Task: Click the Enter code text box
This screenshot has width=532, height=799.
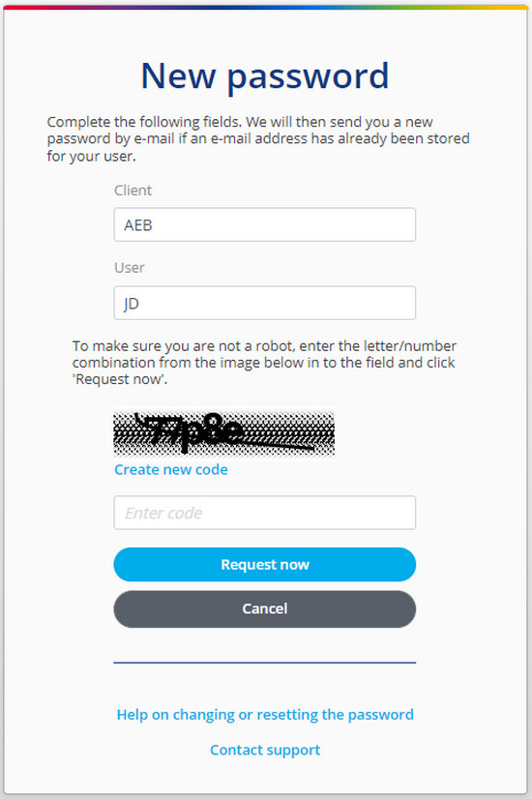Action: coord(264,513)
